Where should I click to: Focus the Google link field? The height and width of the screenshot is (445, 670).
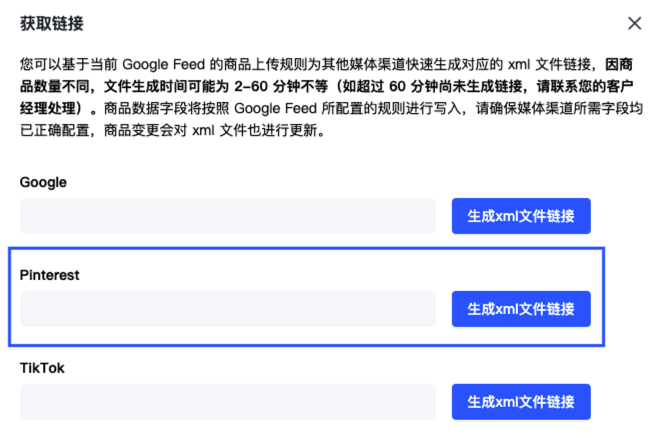pyautogui.click(x=228, y=216)
